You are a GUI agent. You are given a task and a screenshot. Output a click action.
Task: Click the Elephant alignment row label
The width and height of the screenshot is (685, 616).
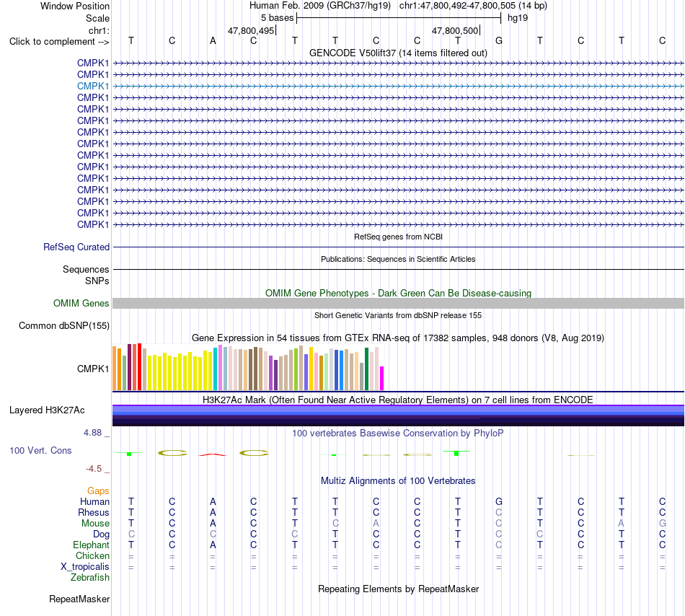(91, 545)
